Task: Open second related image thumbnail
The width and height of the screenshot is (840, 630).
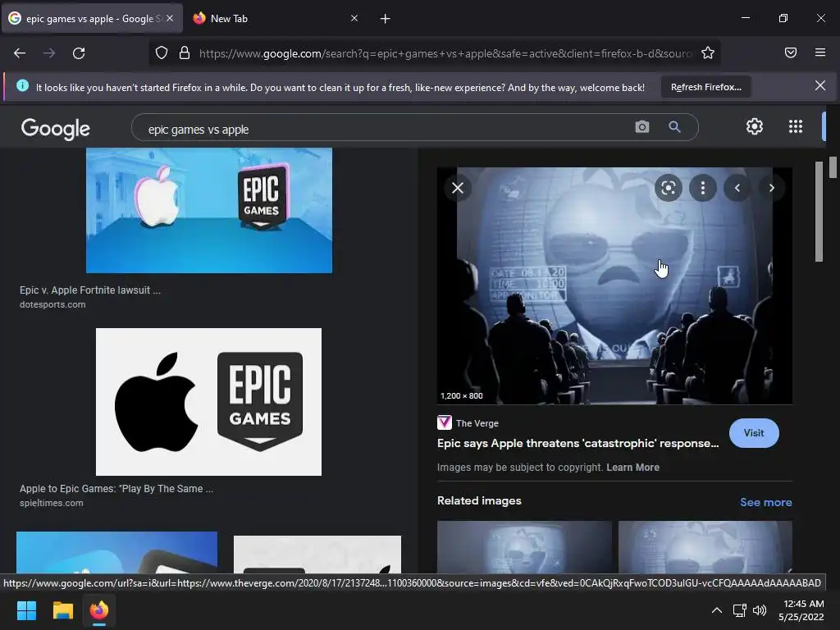Action: 705,547
